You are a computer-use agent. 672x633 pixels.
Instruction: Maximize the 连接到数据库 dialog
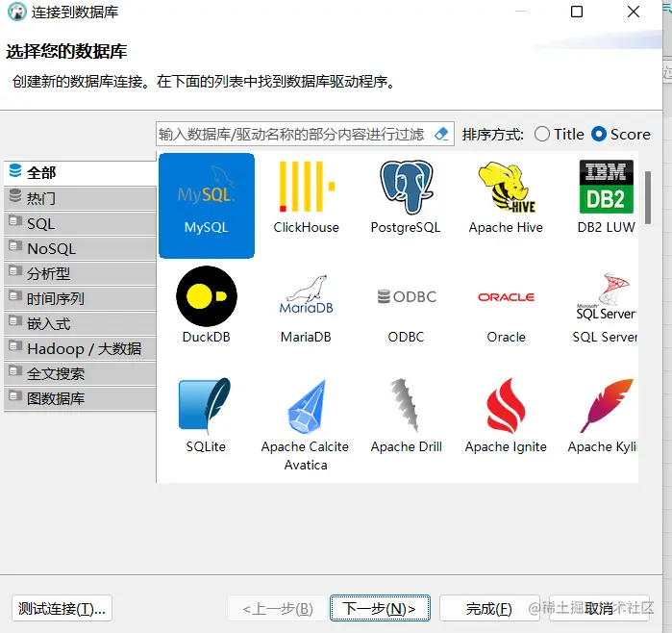(x=577, y=12)
